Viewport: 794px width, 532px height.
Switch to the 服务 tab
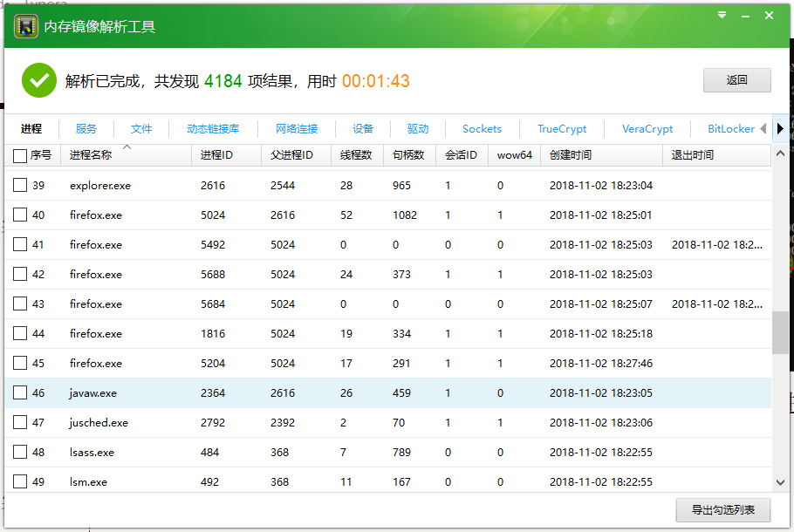coord(86,129)
